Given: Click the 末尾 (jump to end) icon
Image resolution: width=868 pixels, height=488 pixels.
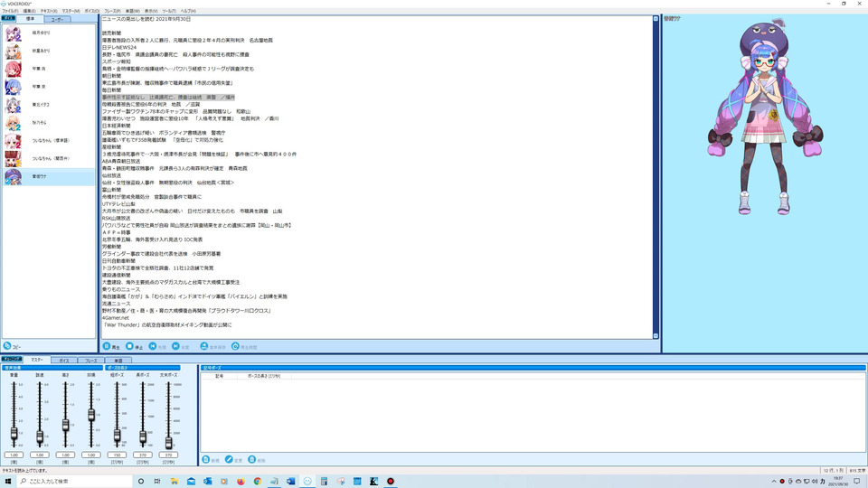Looking at the screenshot, I should [175, 346].
